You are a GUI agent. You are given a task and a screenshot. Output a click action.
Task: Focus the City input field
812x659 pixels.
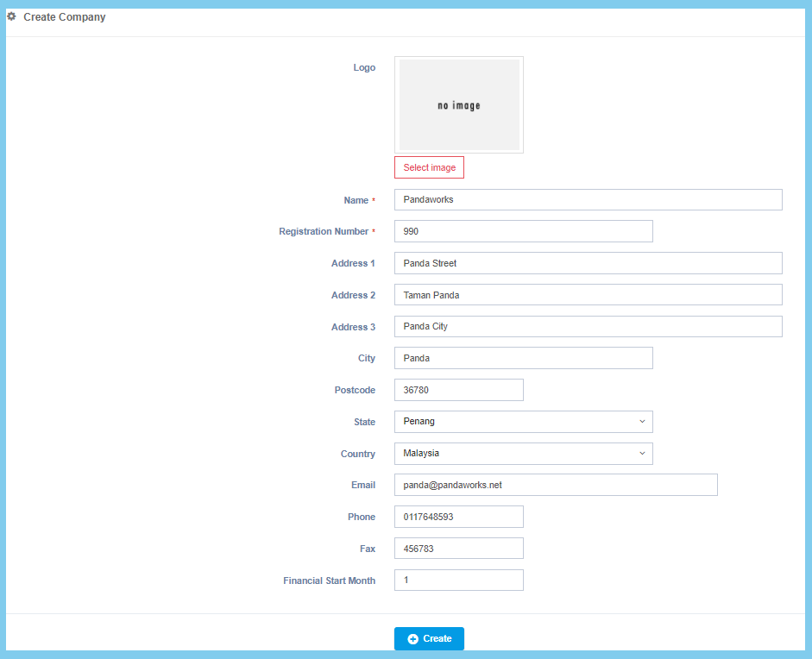(523, 358)
